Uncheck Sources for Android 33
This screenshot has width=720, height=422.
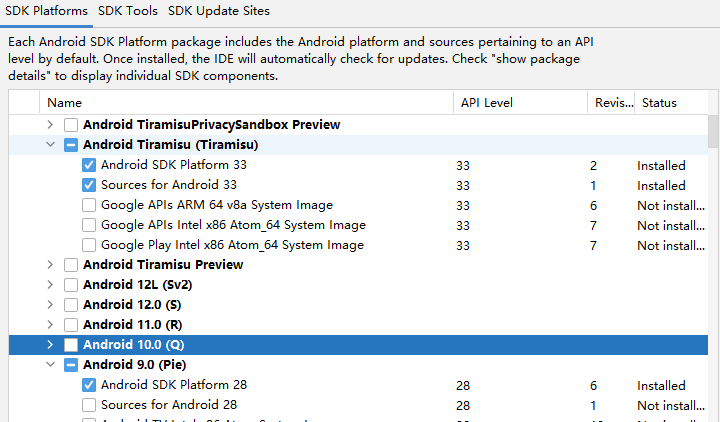tap(89, 185)
